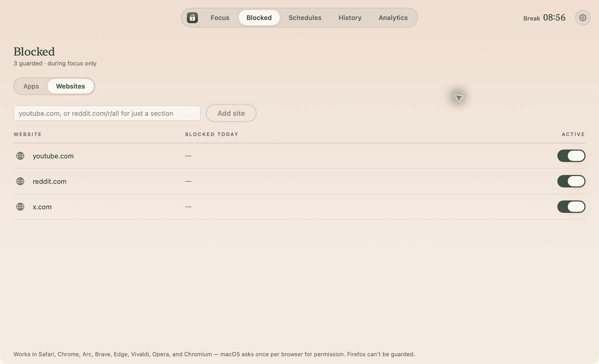The image size is (599, 364).
Task: Switch to the Focus tab
Action: pos(220,18)
